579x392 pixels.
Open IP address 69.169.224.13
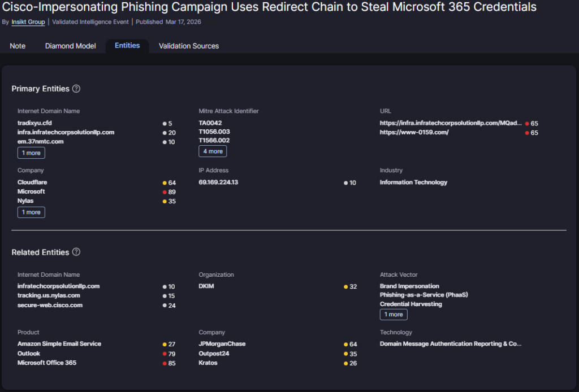click(218, 182)
